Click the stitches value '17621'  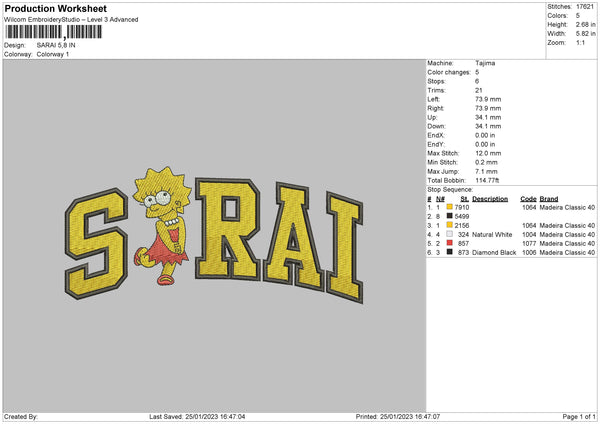click(585, 7)
